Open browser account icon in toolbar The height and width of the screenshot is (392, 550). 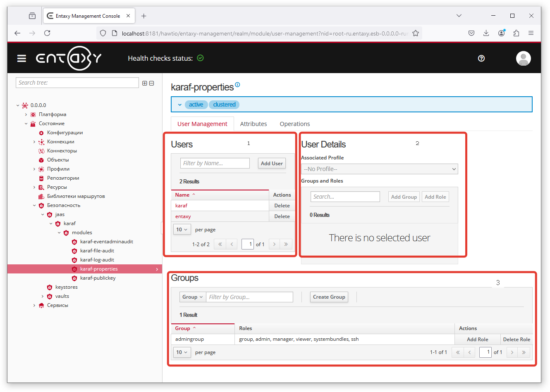[501, 33]
